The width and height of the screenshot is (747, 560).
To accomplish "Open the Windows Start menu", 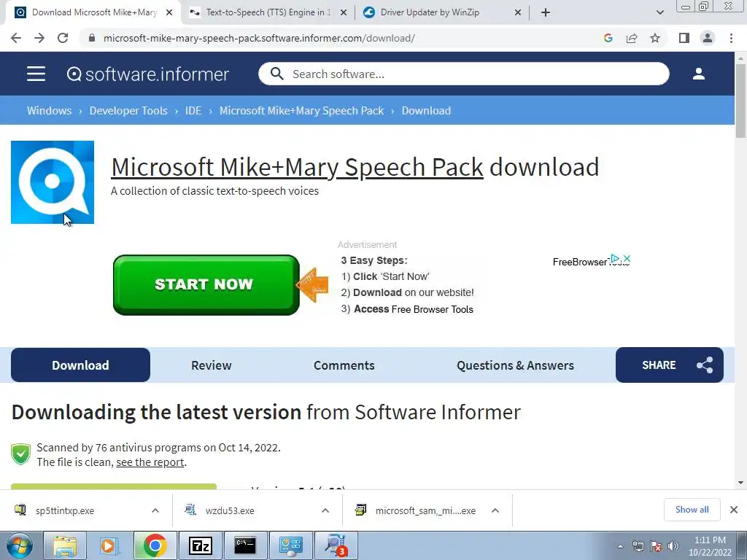I will point(20,545).
